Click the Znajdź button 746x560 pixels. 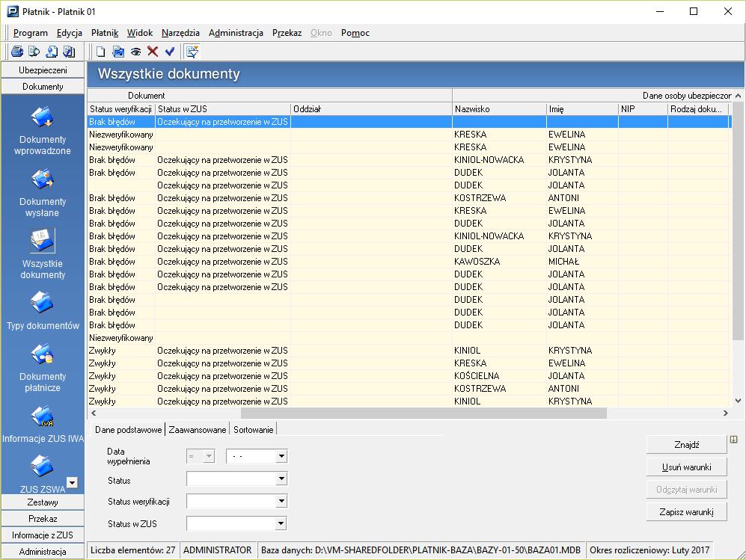pyautogui.click(x=687, y=444)
